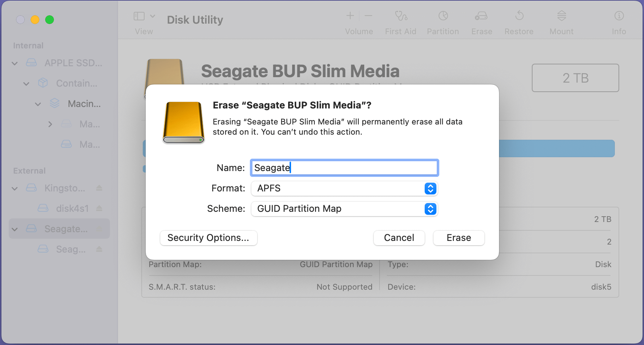644x345 pixels.
Task: Select the Erase icon in the toolbar
Action: pyautogui.click(x=481, y=20)
